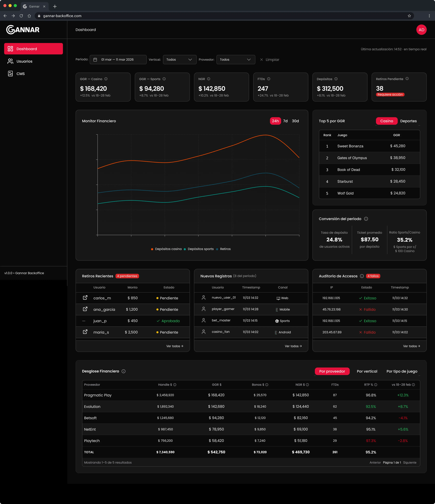Toggle Retiros legend series

pos(223,249)
